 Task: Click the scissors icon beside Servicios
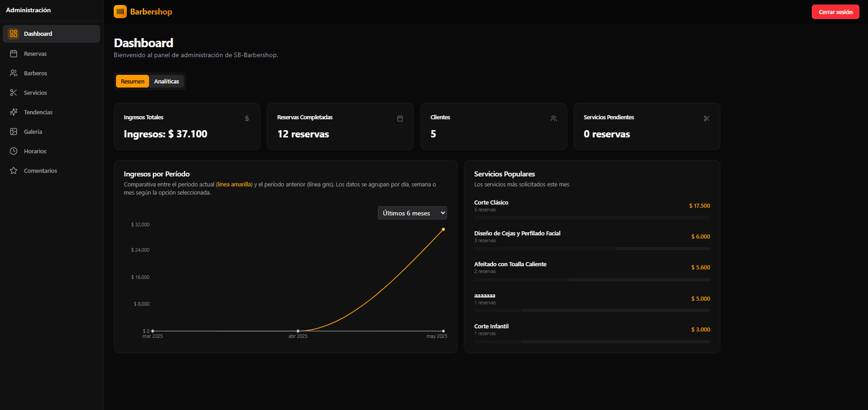(14, 93)
